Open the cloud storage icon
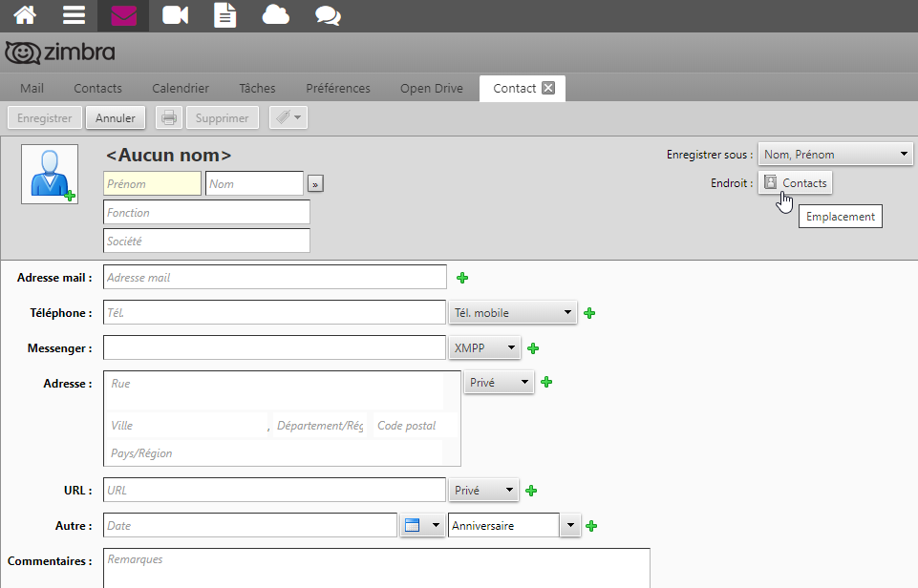 (276, 15)
